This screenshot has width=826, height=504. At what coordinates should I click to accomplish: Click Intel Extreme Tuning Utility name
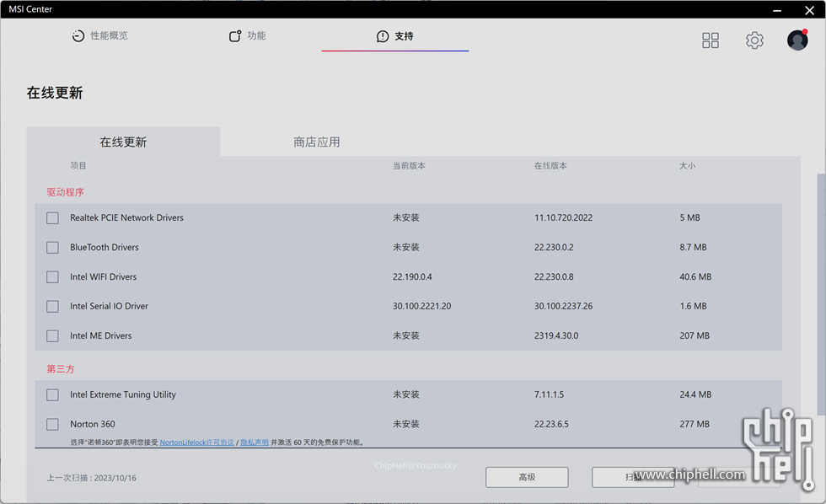click(x=123, y=394)
